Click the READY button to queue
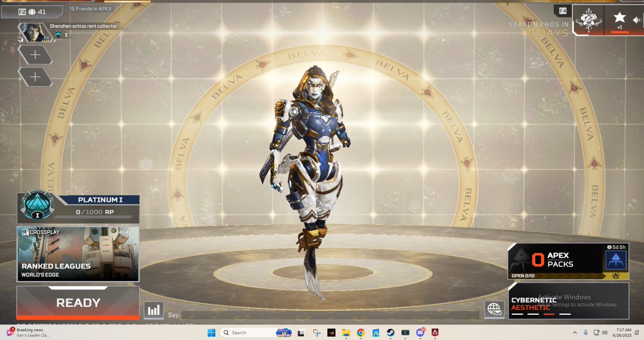 click(78, 303)
